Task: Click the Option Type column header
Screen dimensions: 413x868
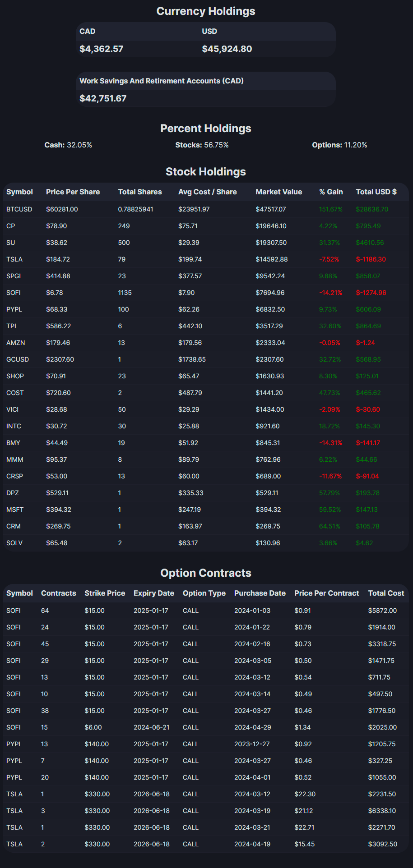Action: pos(204,593)
